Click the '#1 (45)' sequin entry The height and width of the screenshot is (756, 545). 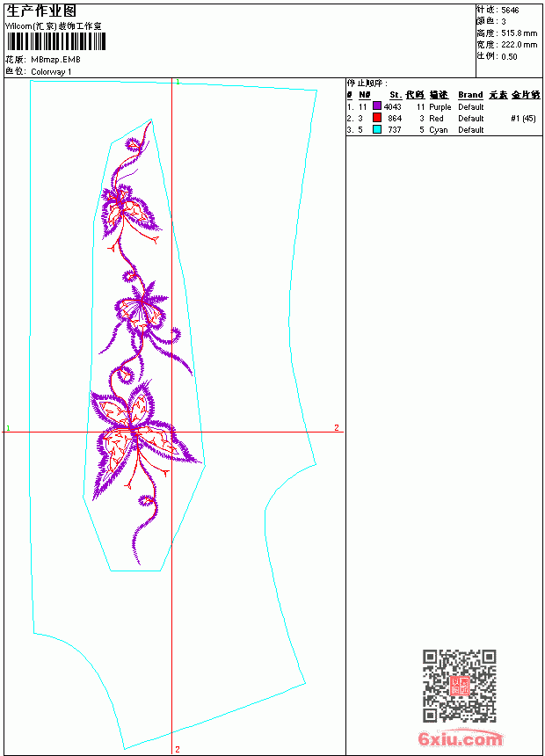[523, 118]
